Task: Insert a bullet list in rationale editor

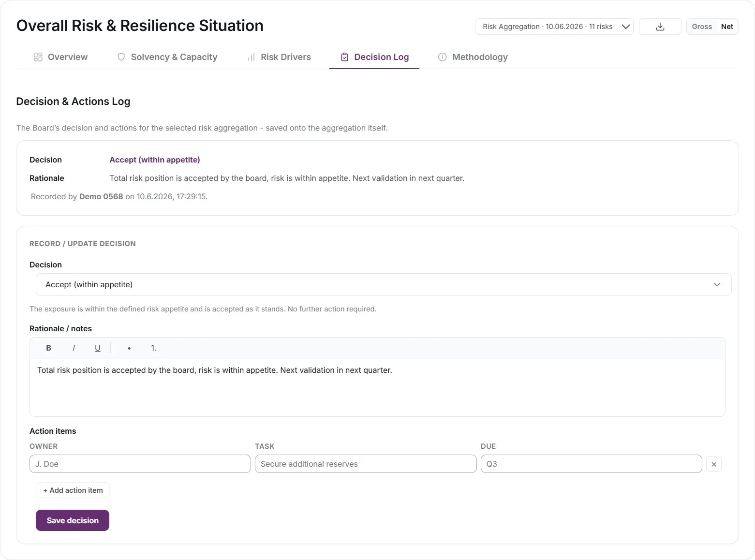Action: click(x=129, y=348)
